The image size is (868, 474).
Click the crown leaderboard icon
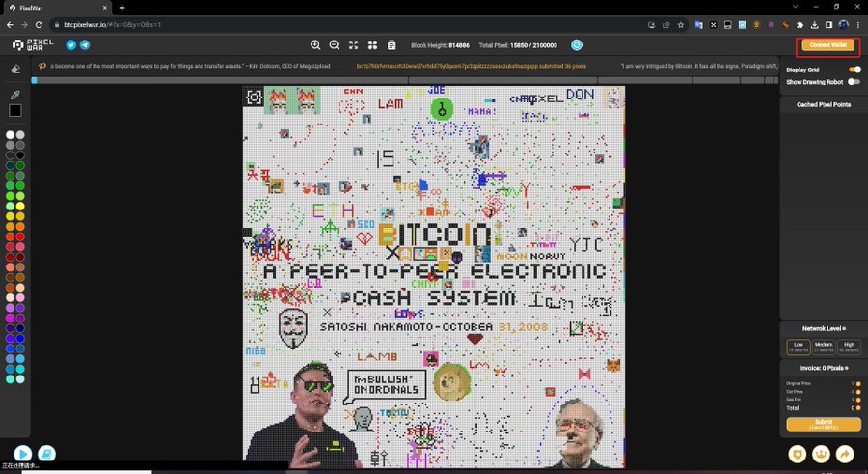[822, 454]
